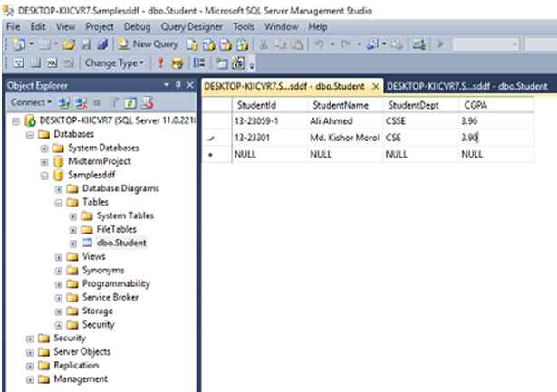Click the Verify SQL Syntax icon

[x=178, y=63]
